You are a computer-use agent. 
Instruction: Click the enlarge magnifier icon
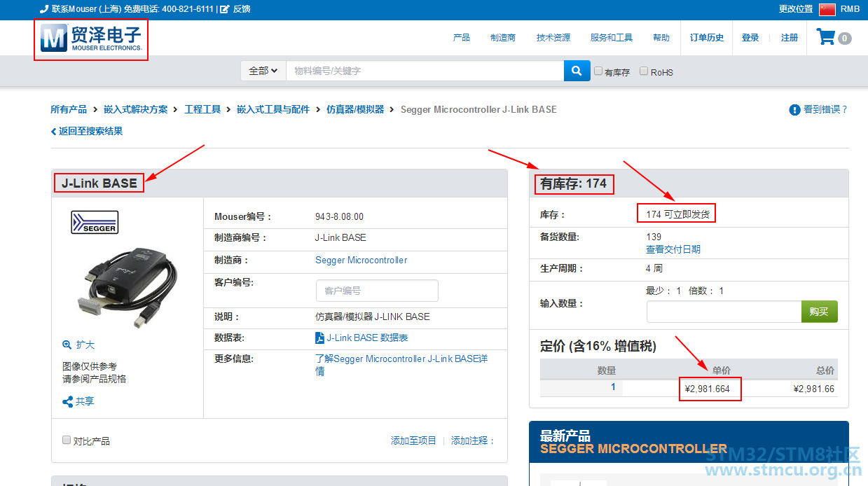tap(67, 345)
